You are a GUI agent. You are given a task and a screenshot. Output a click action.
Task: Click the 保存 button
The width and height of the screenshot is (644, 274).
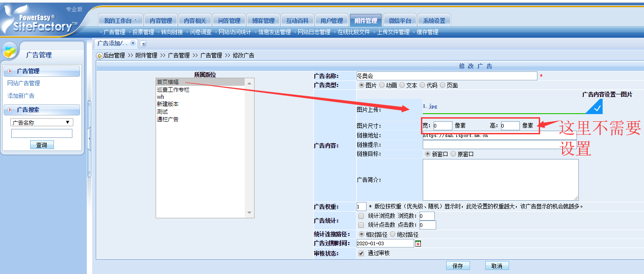tap(458, 265)
